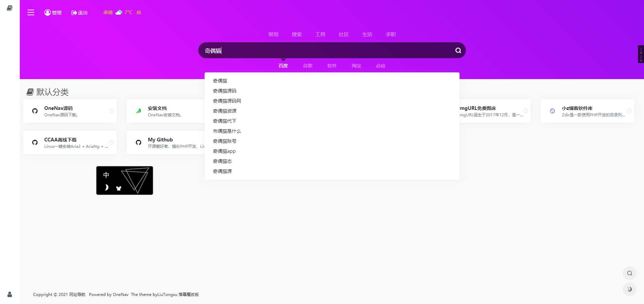
Task: Select the 搜索 search category tab
Action: (x=297, y=34)
